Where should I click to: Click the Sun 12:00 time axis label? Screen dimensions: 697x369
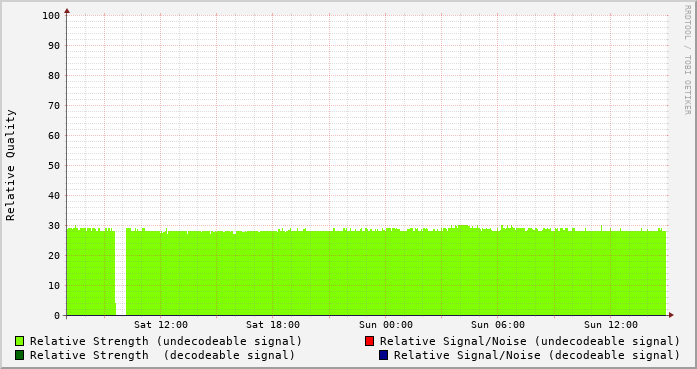[x=611, y=325]
